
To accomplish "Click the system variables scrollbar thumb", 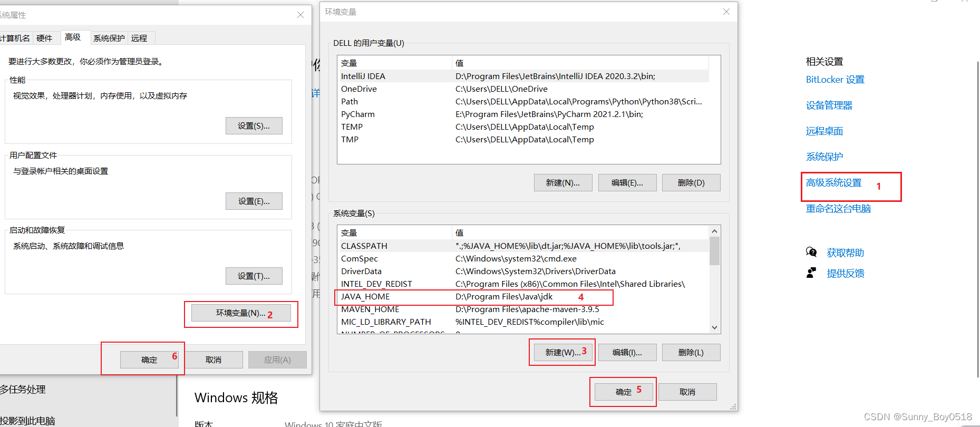I will point(714,250).
